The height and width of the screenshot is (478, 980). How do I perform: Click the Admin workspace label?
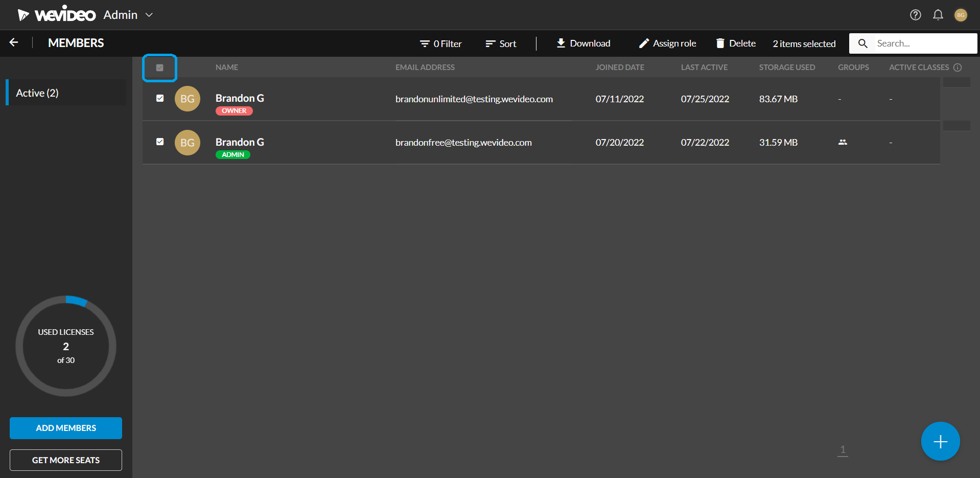[121, 15]
